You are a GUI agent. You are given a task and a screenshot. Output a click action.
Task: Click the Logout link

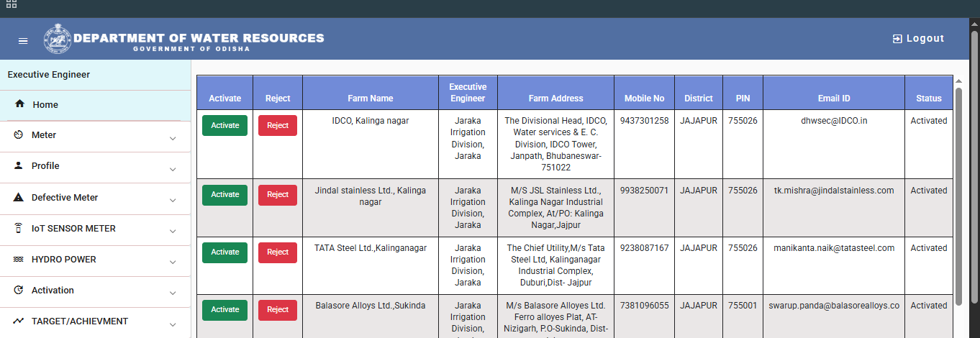(x=918, y=39)
